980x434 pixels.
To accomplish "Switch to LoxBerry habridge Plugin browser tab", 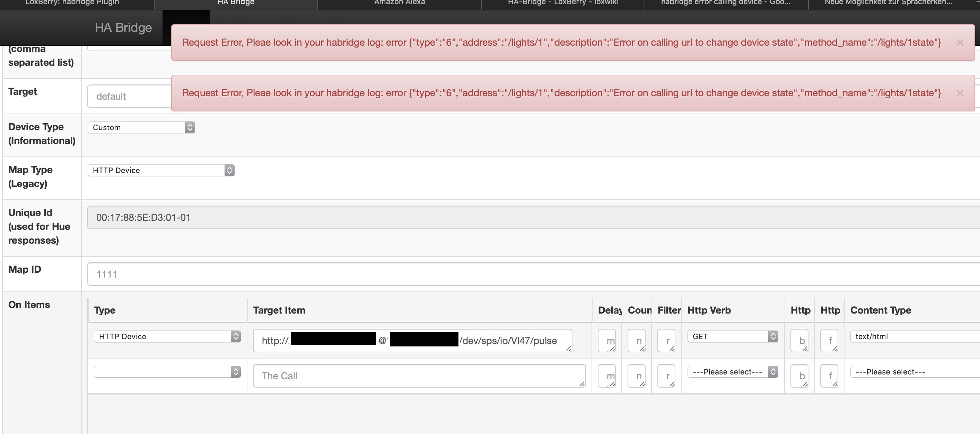I will (x=72, y=3).
